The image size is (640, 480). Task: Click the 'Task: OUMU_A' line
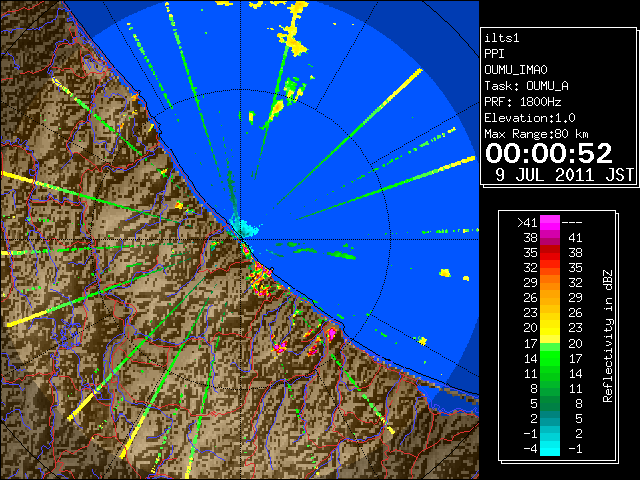point(526,86)
